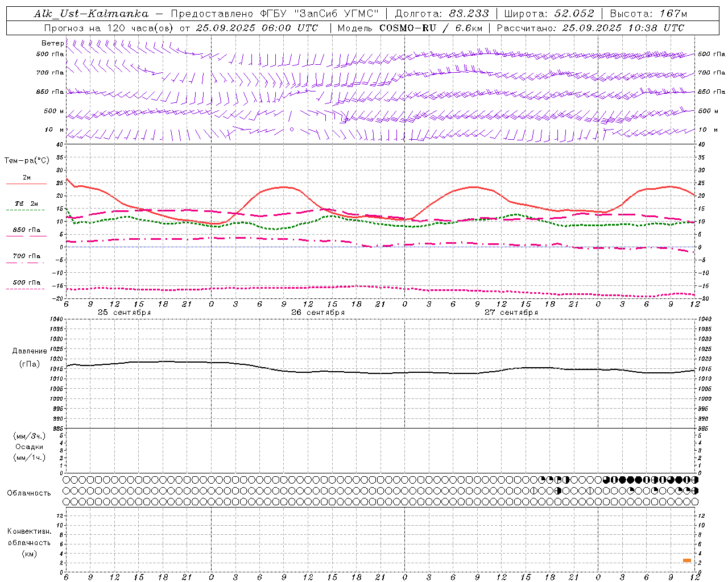728x582 pixels.
Task: Click the 25 сентября date label
Action: point(124,313)
